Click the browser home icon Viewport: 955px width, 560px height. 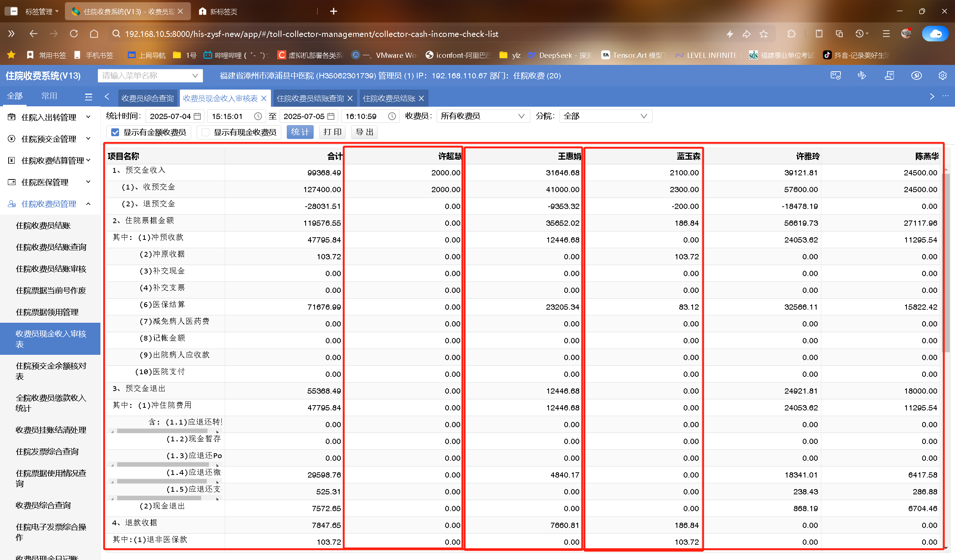94,34
